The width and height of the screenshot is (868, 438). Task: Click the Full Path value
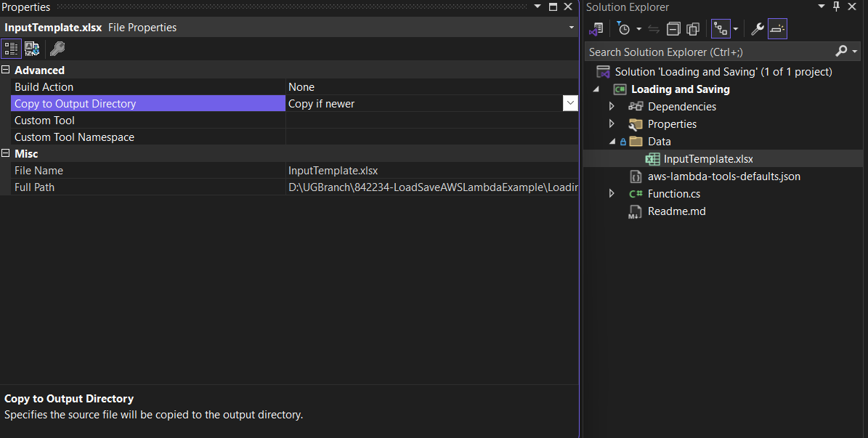[433, 187]
